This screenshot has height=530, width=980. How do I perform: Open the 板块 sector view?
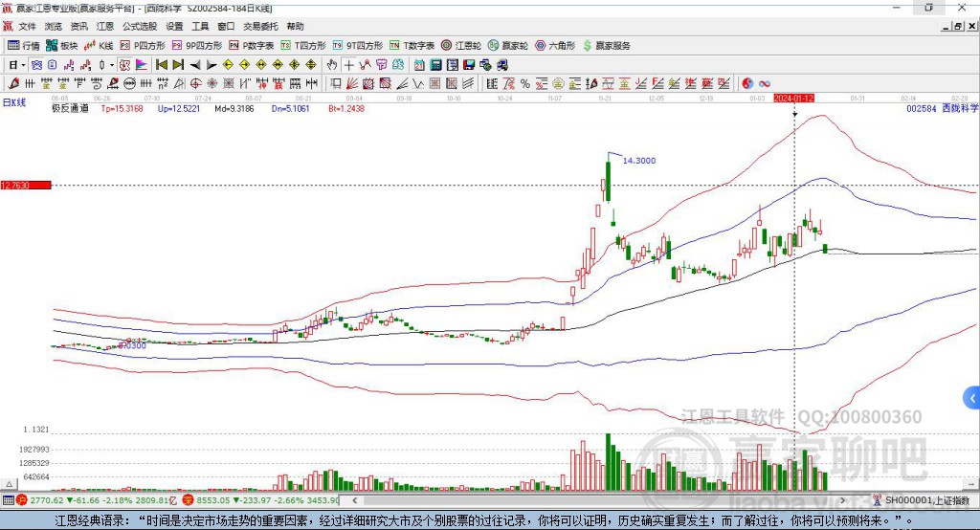tap(62, 46)
